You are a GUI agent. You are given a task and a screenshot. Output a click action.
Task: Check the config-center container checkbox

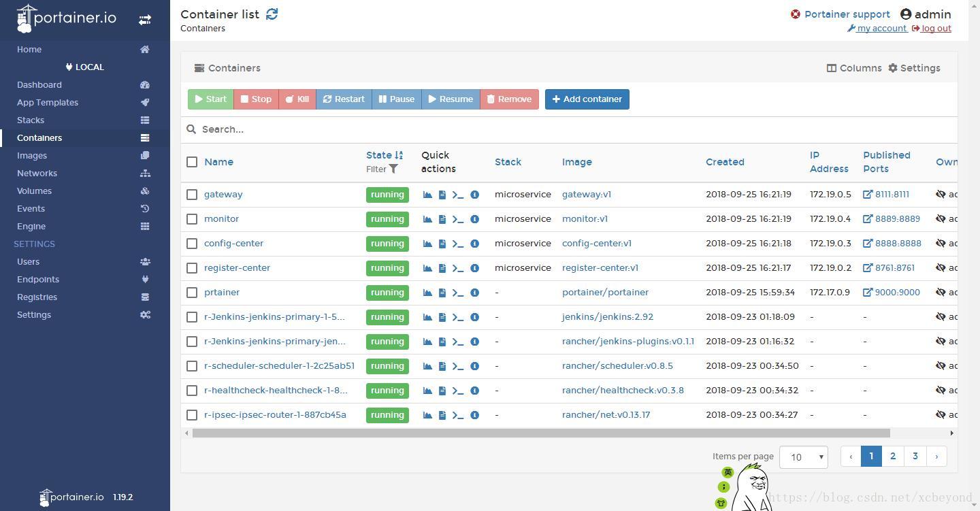192,244
